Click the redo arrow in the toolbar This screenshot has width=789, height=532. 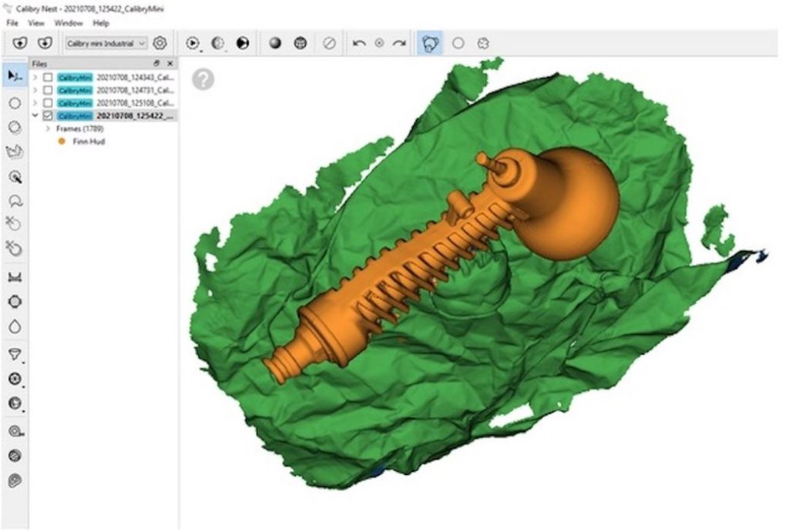tap(399, 44)
